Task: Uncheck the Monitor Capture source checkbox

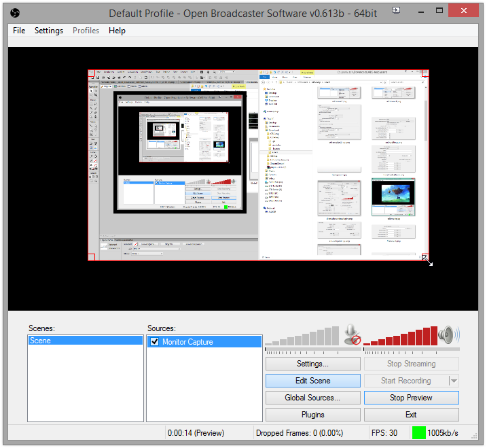Action: [154, 342]
